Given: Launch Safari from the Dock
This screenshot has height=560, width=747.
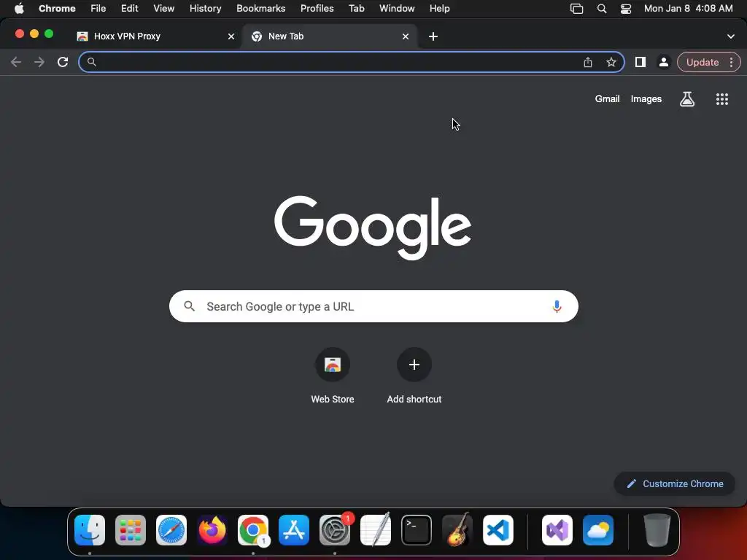Looking at the screenshot, I should 171,530.
